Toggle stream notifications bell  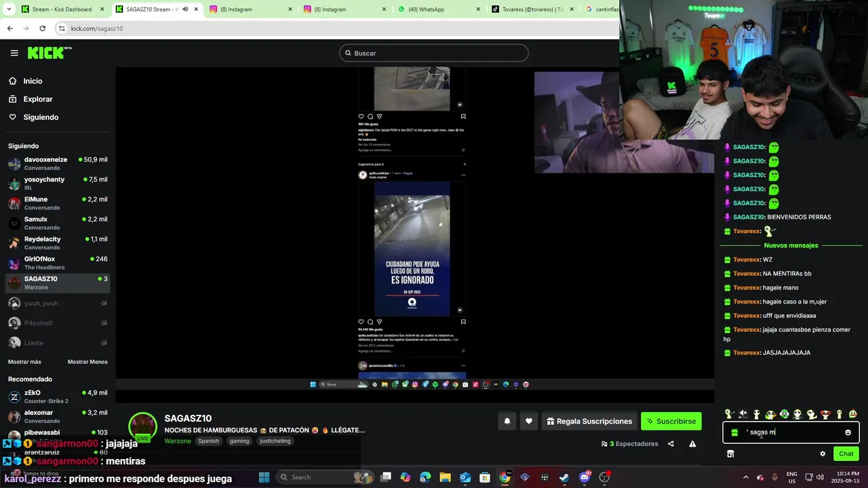pyautogui.click(x=507, y=421)
